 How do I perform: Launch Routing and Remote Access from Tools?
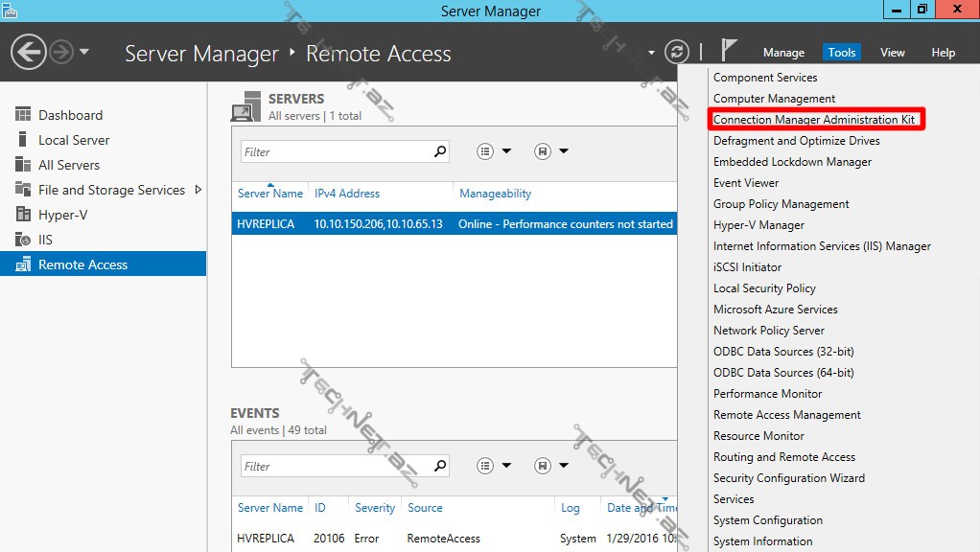tap(783, 457)
